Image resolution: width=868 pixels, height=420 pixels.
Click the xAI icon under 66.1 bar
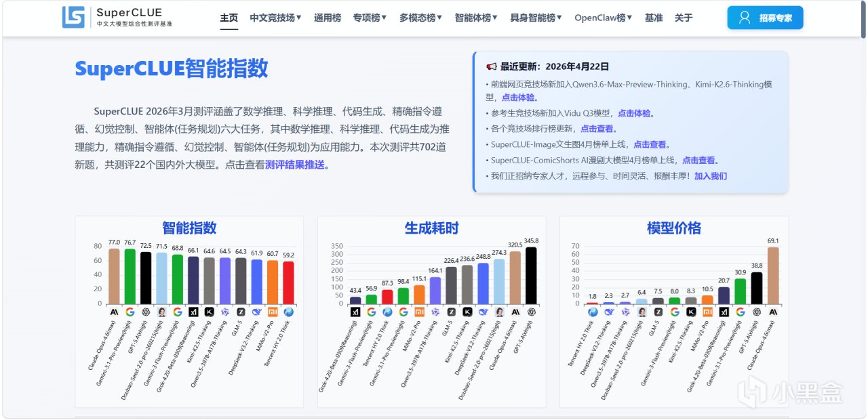(x=193, y=312)
